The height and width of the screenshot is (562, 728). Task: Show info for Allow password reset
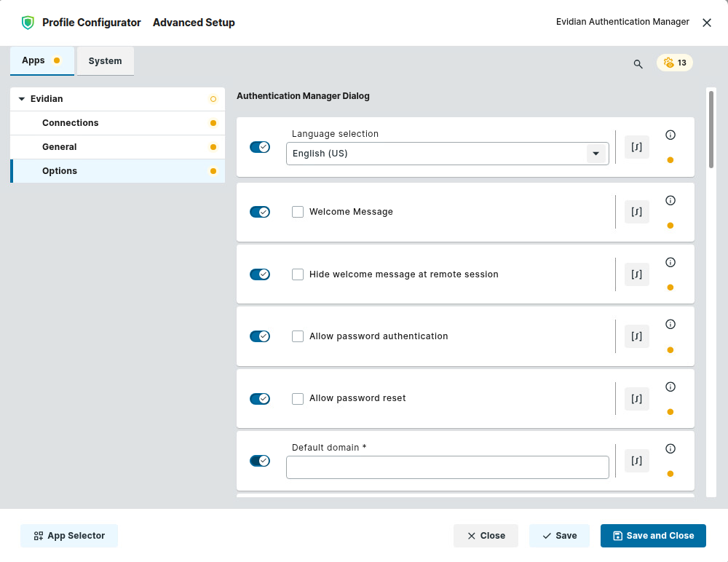pyautogui.click(x=670, y=387)
